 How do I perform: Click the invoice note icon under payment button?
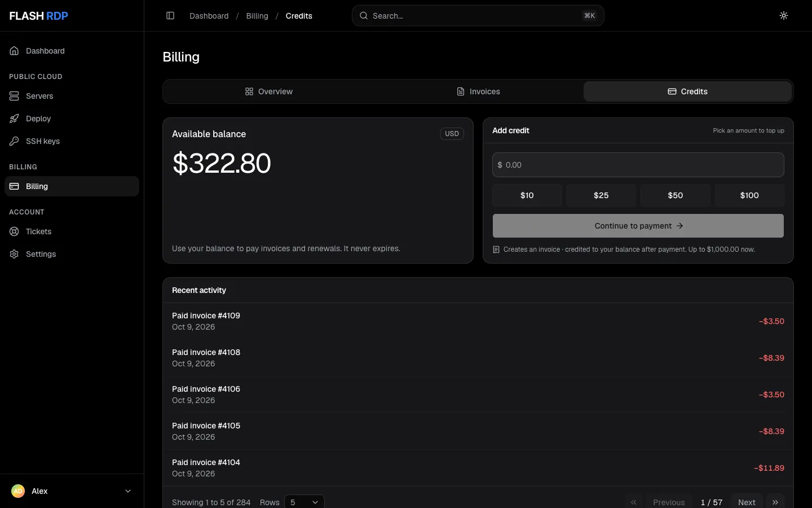click(x=496, y=249)
